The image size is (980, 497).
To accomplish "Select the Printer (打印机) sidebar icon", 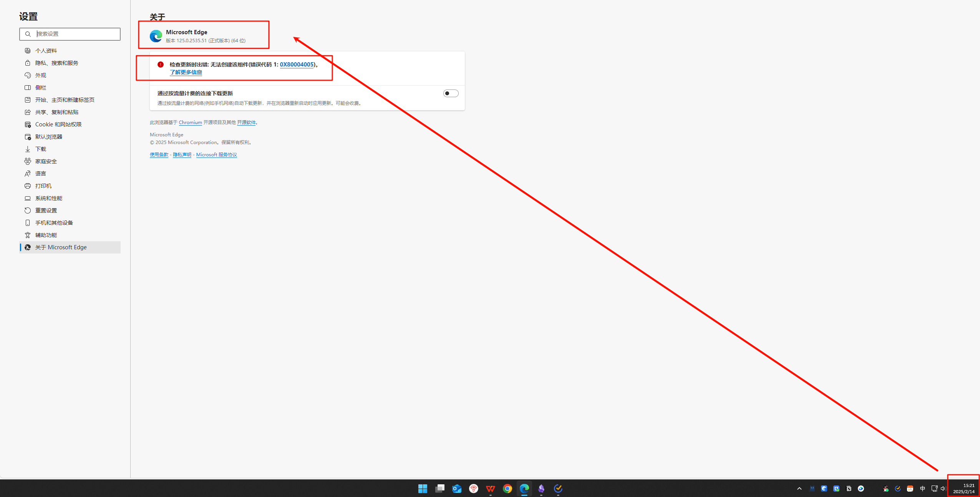I will [28, 186].
